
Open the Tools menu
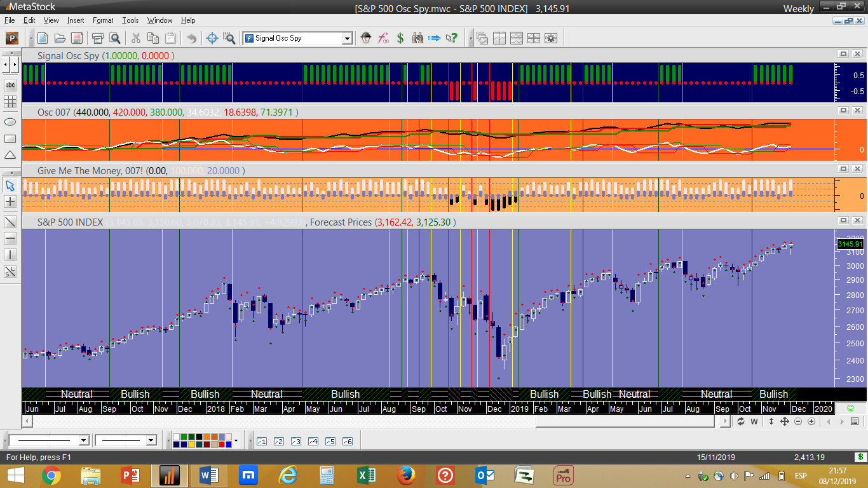[130, 20]
